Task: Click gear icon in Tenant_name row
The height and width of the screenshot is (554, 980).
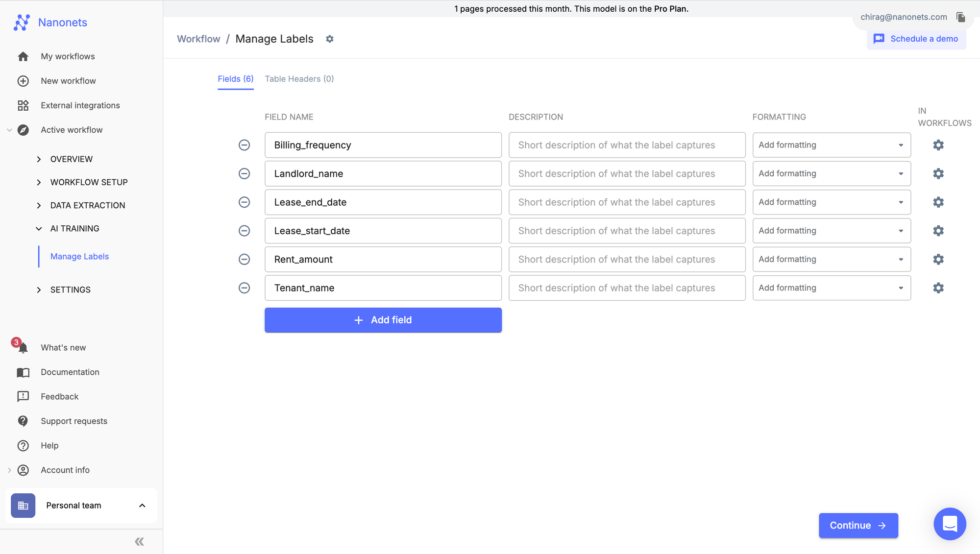Action: click(x=938, y=288)
